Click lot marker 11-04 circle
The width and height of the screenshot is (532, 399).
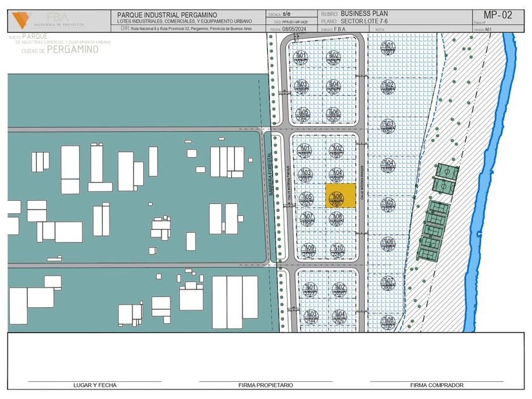click(388, 165)
